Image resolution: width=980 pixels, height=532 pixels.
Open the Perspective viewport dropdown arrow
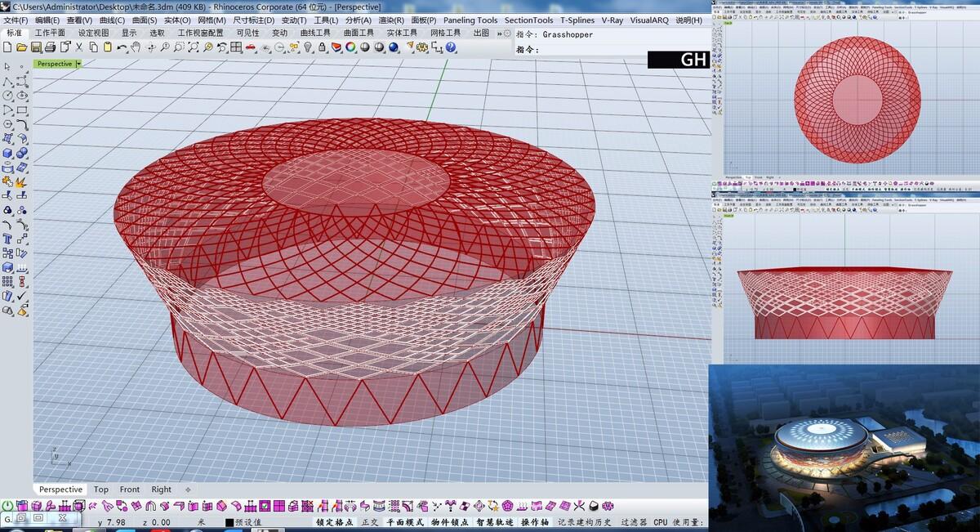point(78,64)
